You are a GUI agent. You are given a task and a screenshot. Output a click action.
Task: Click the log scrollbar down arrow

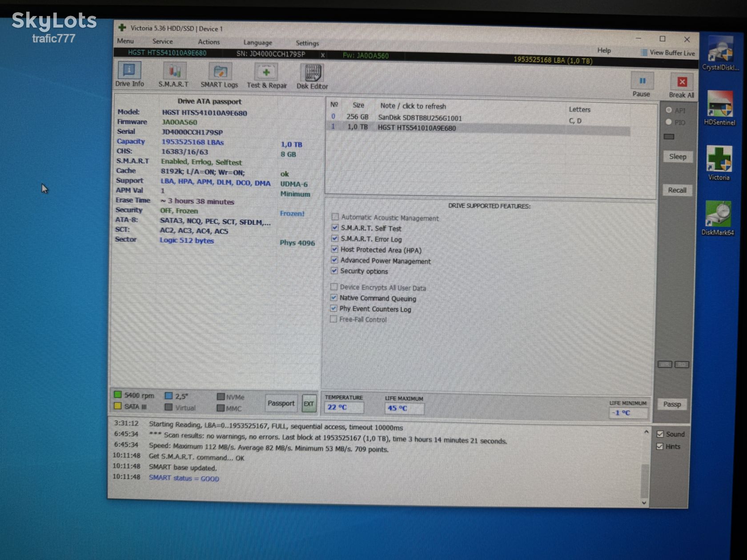click(644, 503)
